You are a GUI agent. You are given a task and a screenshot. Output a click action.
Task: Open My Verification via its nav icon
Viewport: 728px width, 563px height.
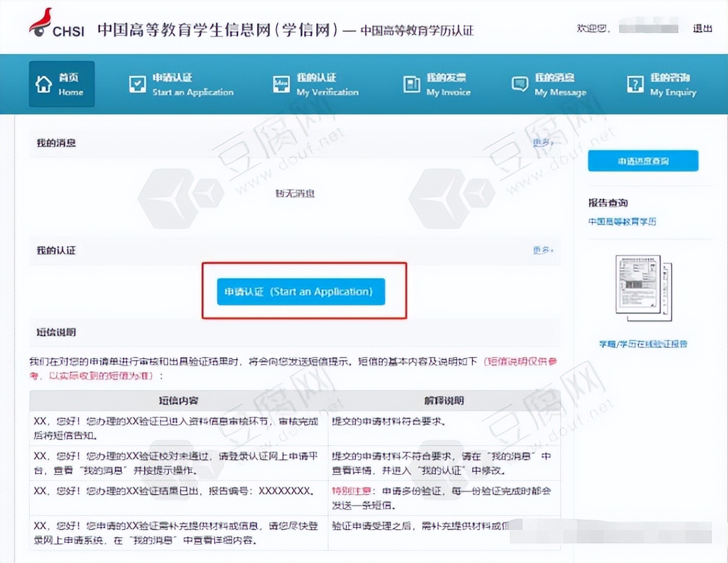tap(281, 83)
